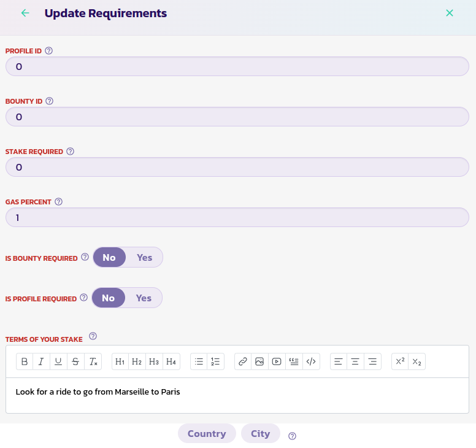Viewport: 476px width, 448px height.
Task: Insert a link using the link icon
Action: coord(243,362)
